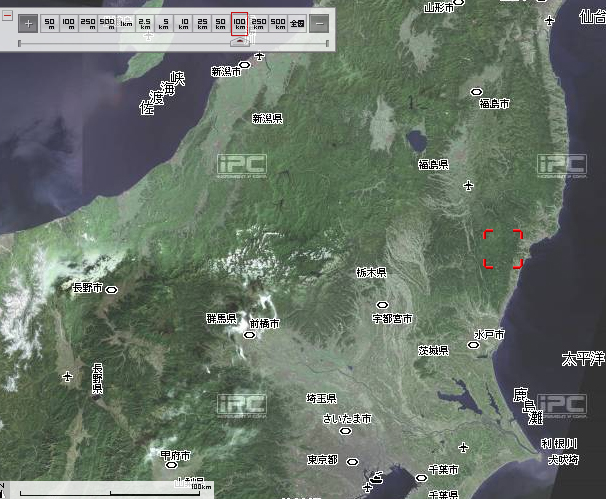Select the Utsunomiya (宇都宮市) city marker
This screenshot has width=606, height=499.
381,305
